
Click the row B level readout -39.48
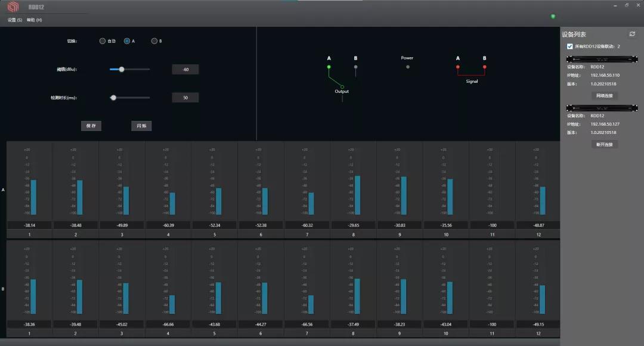[x=75, y=325]
